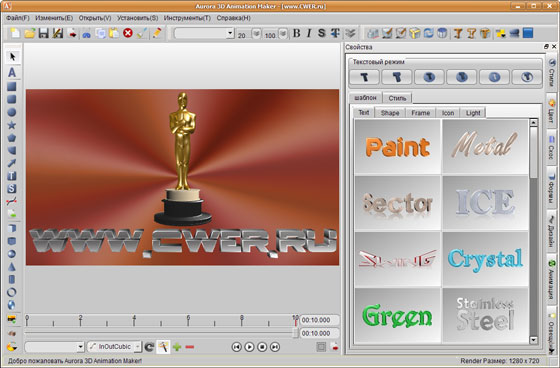The height and width of the screenshot is (368, 560).
Task: Select the first text mode button
Action: pos(364,77)
